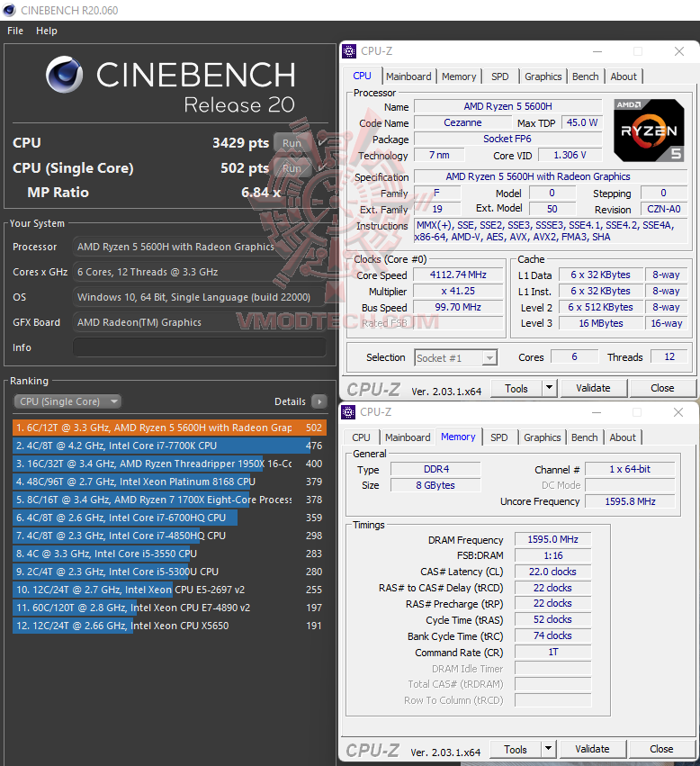
Task: Open Graphics tab in lower CPU-Z window
Action: coord(542,437)
